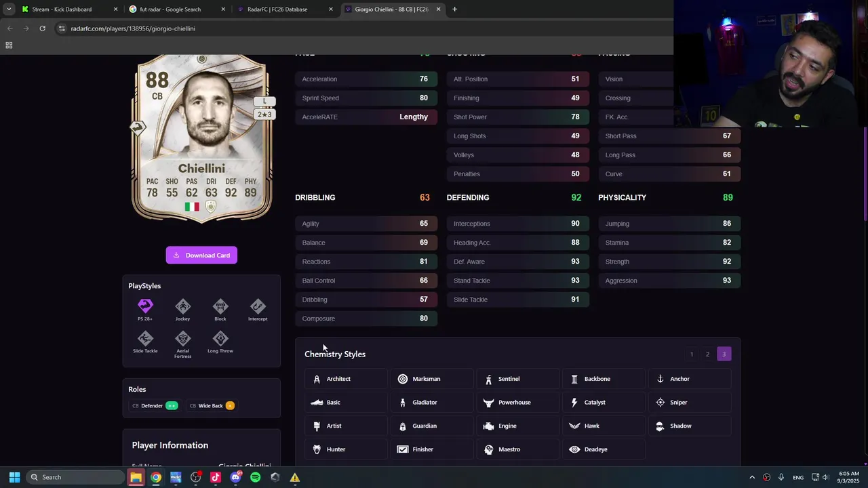868x488 pixels.
Task: Set chemistry level to 3
Action: point(724,354)
